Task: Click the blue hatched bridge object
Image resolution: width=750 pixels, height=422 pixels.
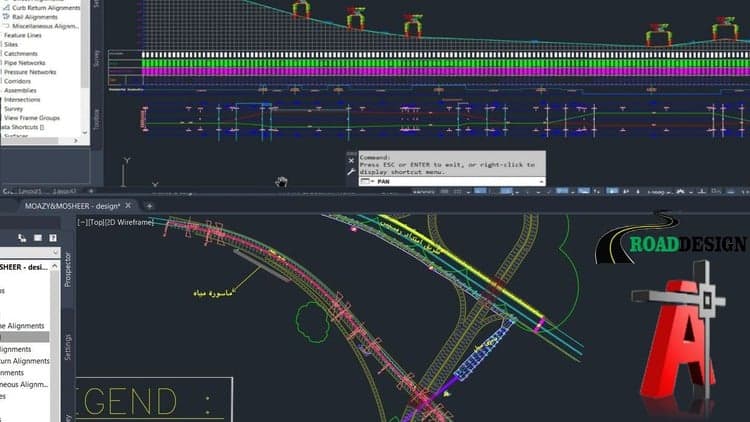Action: pos(483,351)
